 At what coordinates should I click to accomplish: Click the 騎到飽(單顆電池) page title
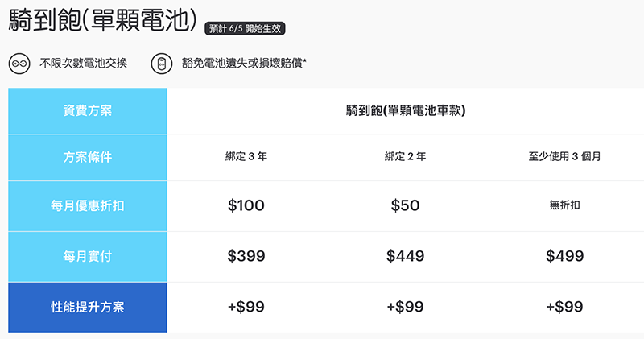(x=103, y=21)
